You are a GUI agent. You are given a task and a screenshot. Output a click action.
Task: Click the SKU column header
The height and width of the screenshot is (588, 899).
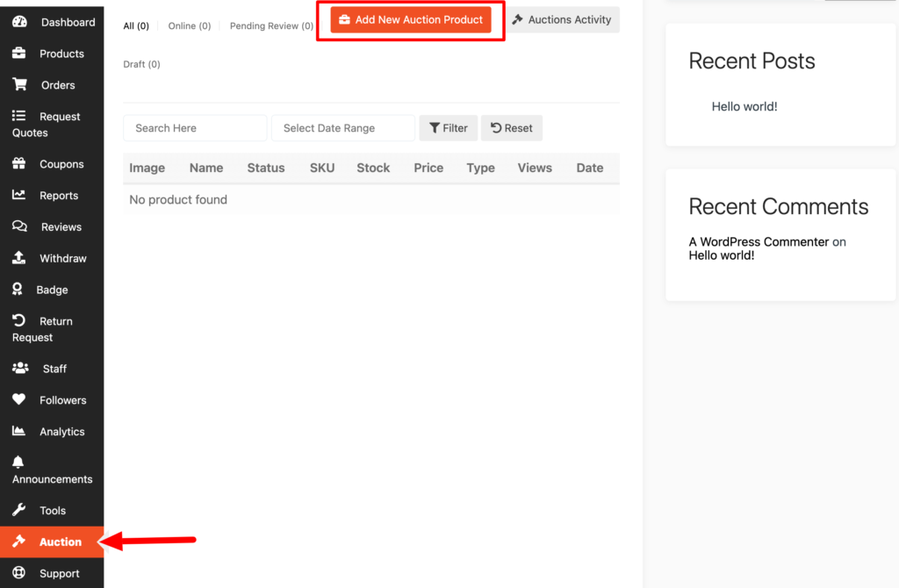point(322,168)
